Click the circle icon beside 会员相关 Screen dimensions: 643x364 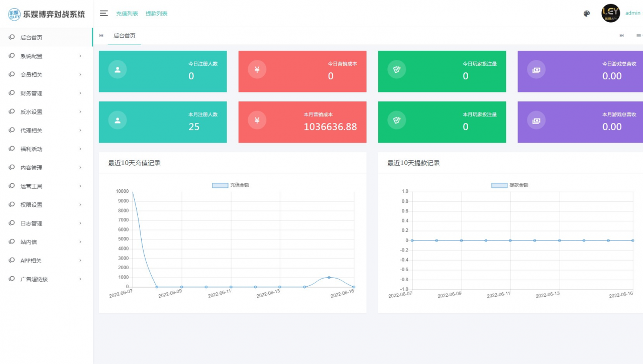[x=12, y=74]
